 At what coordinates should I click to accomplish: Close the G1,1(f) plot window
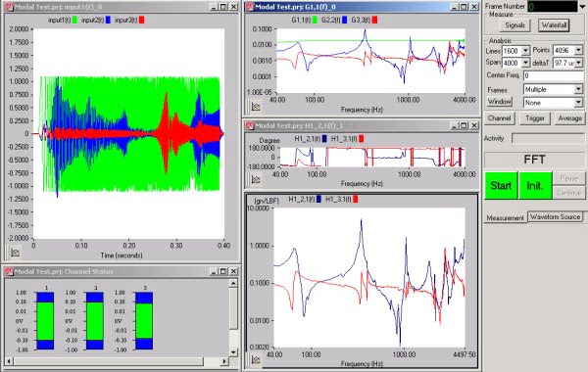[474, 7]
